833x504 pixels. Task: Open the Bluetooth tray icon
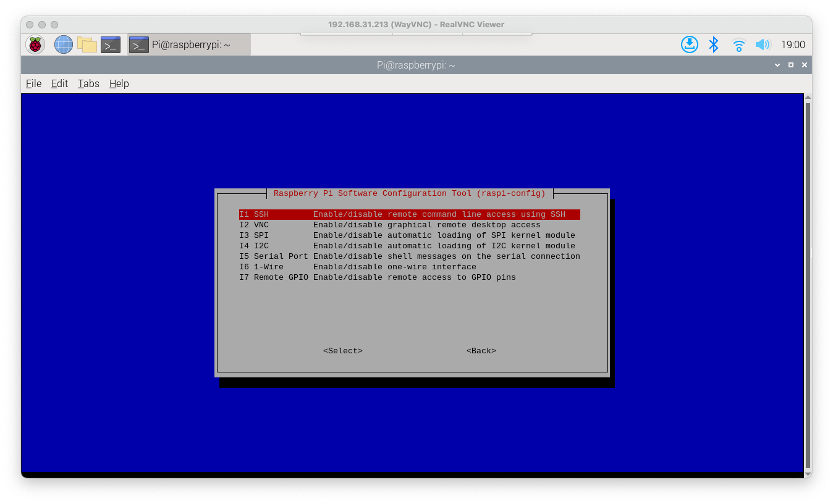pos(714,44)
